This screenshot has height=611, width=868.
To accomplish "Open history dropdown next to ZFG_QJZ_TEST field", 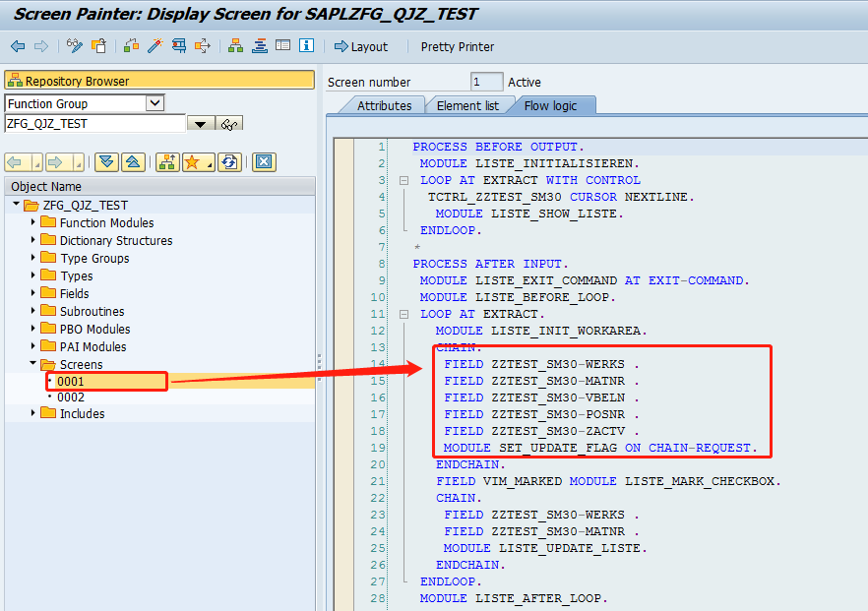I will coord(201,124).
